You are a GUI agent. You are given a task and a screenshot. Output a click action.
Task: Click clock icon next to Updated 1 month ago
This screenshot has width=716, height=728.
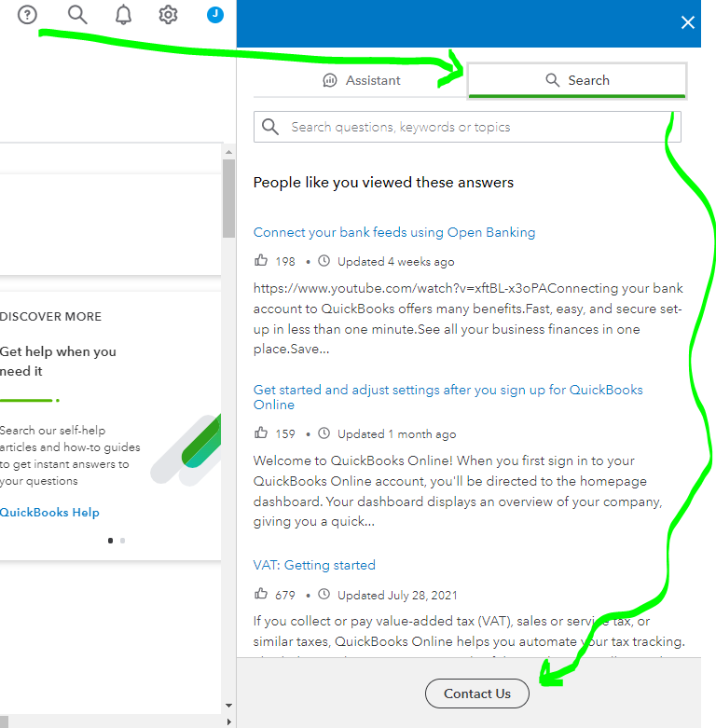click(x=324, y=433)
